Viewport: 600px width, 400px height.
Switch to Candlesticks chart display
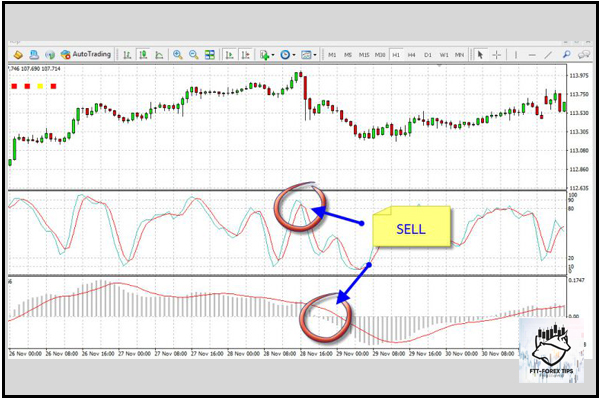pos(143,55)
